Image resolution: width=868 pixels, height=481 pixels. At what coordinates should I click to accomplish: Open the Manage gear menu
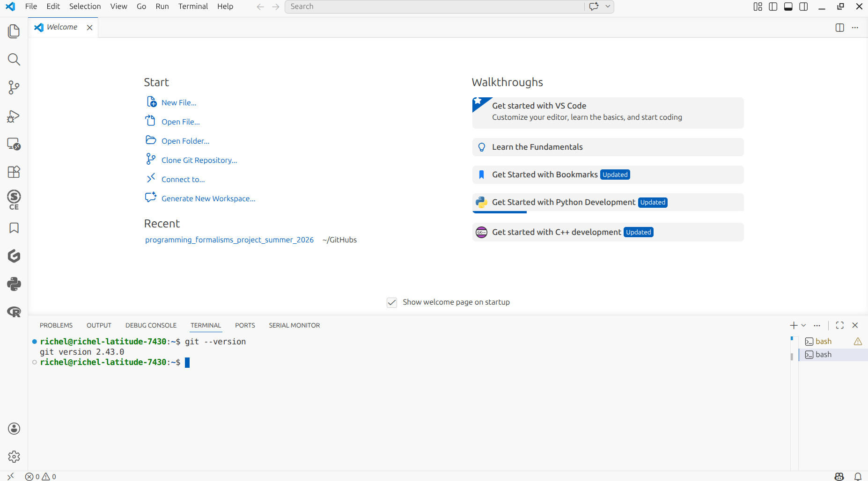point(14,457)
